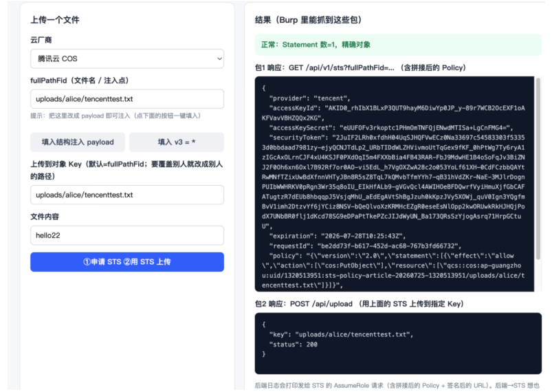Click the 上传一个文件 heading
This screenshot has width=552, height=392.
(x=55, y=20)
